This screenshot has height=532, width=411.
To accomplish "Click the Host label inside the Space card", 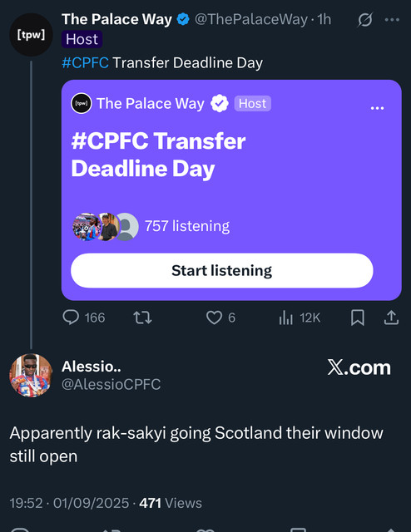I will [252, 103].
